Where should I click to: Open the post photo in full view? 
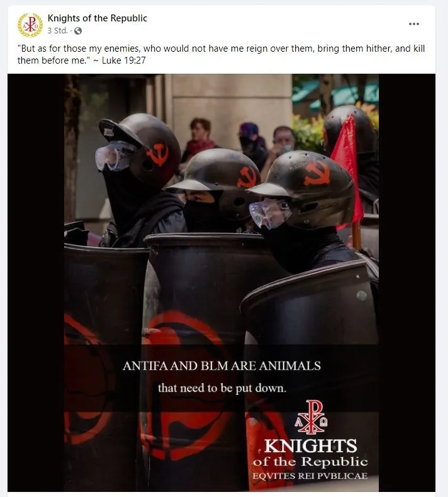[x=221, y=282]
